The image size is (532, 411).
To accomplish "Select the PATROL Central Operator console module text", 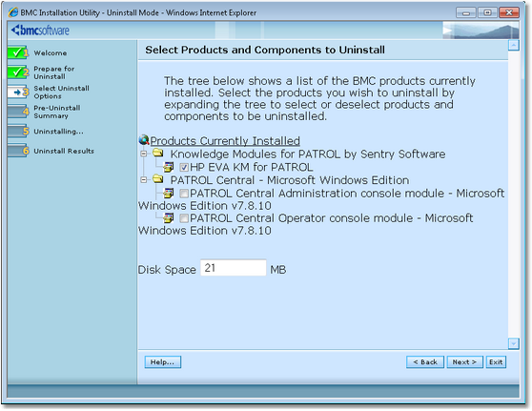I will 305,224.
